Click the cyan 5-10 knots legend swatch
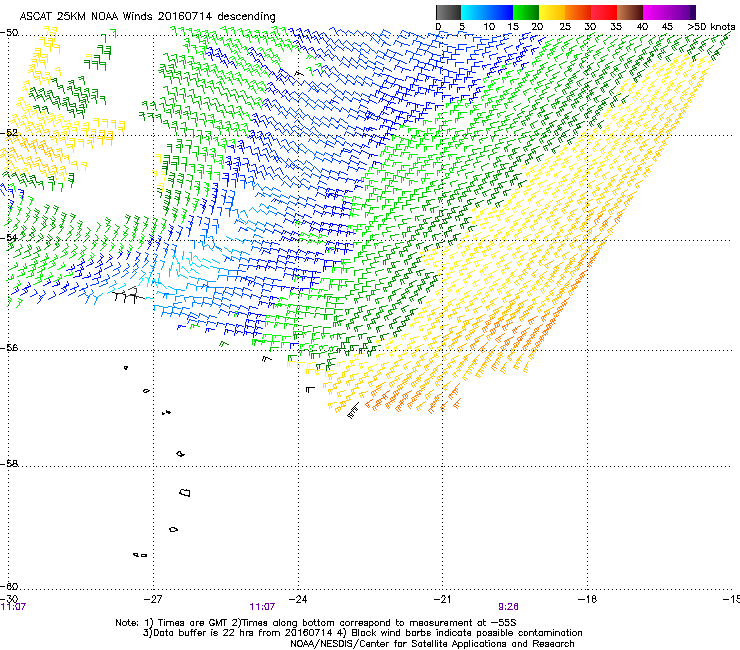 [x=474, y=12]
